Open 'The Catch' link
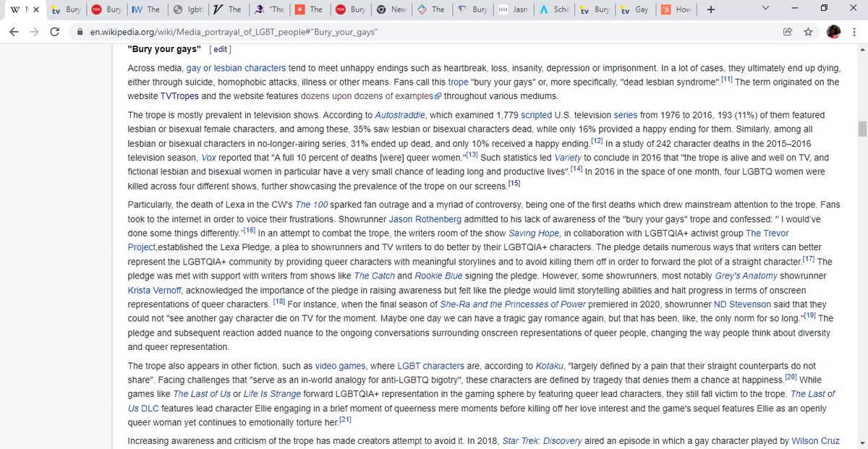This screenshot has height=449, width=868. (x=374, y=275)
